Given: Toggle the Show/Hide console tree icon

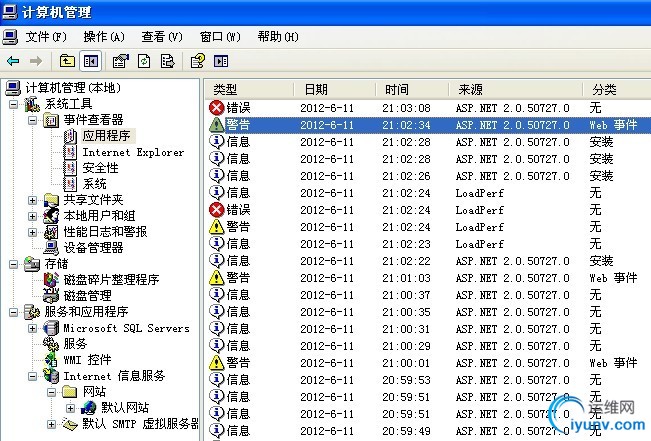Looking at the screenshot, I should [x=91, y=61].
